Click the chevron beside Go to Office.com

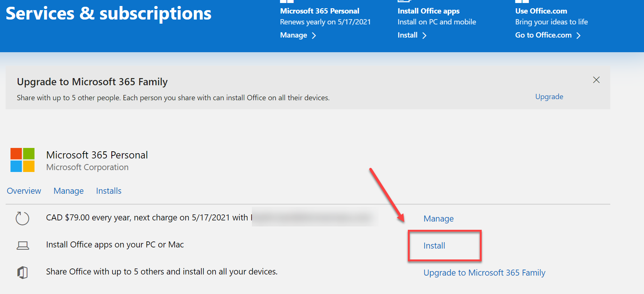point(578,36)
